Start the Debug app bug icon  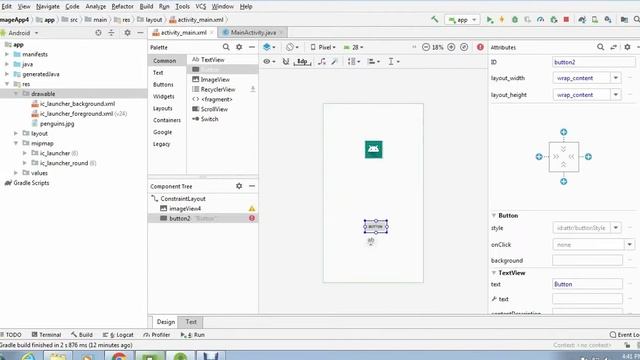point(515,19)
